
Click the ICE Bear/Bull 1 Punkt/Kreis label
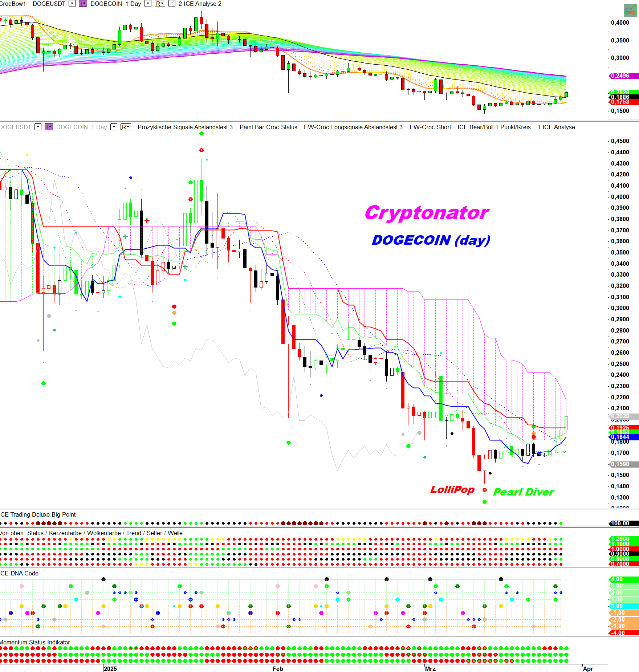pos(494,127)
